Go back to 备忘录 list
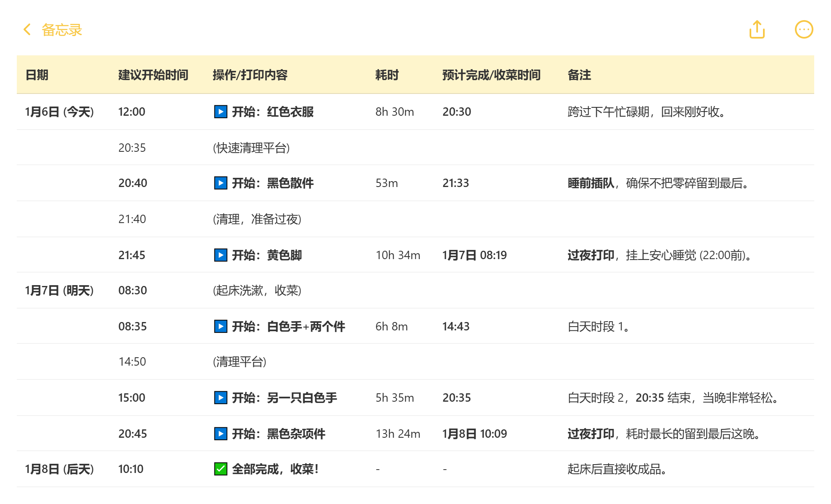 point(62,30)
